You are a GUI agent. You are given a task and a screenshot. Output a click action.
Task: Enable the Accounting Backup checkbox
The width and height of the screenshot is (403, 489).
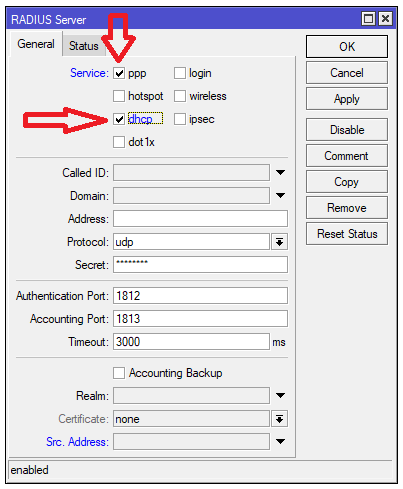[x=119, y=373]
